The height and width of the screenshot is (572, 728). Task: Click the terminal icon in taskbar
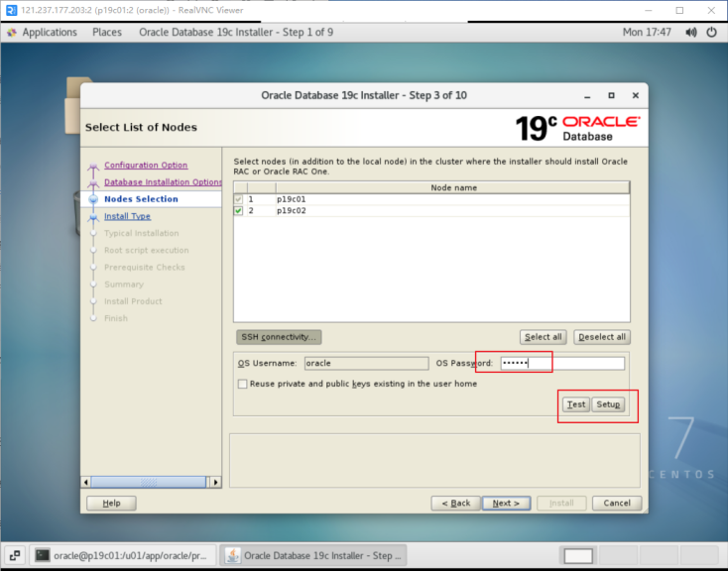[43, 555]
